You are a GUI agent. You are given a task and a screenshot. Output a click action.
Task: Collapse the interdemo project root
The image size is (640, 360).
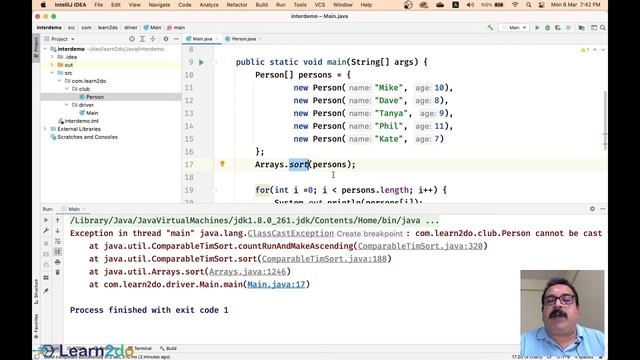[45, 49]
